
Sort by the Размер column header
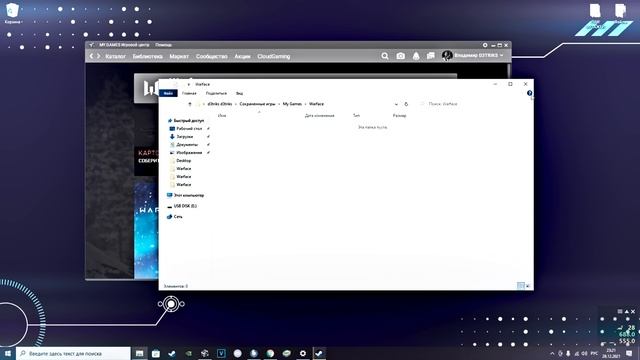click(400, 116)
